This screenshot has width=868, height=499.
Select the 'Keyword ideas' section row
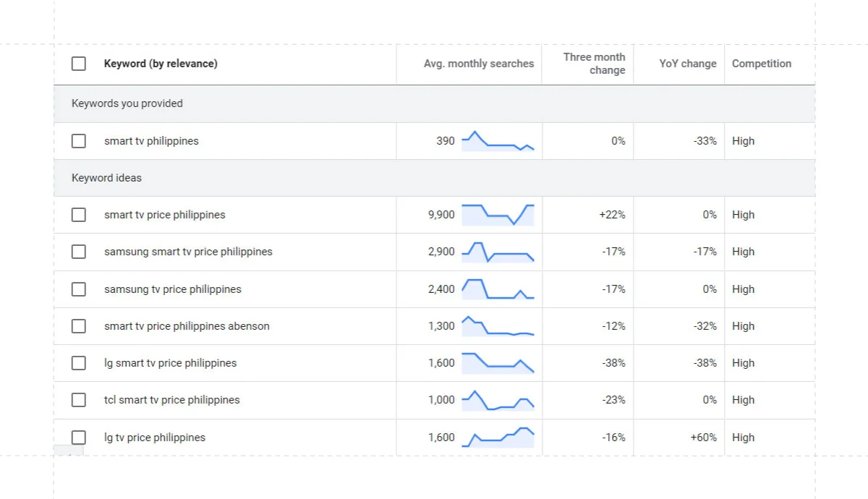[x=434, y=178]
